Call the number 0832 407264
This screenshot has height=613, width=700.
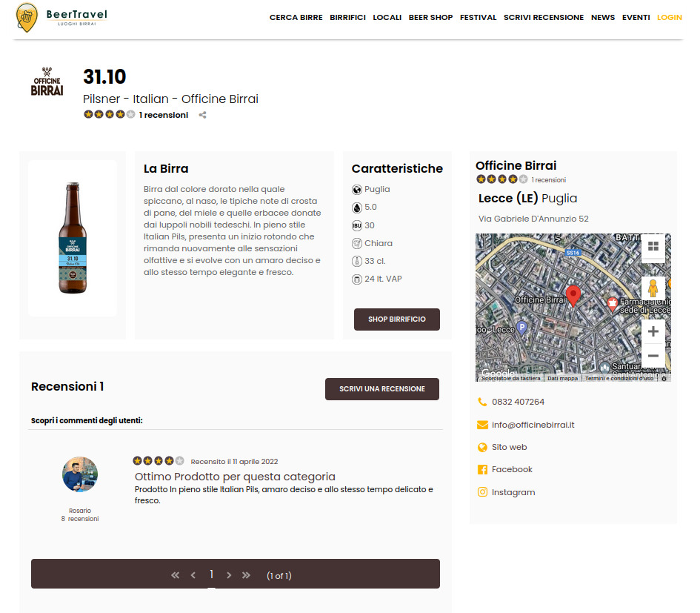click(518, 402)
